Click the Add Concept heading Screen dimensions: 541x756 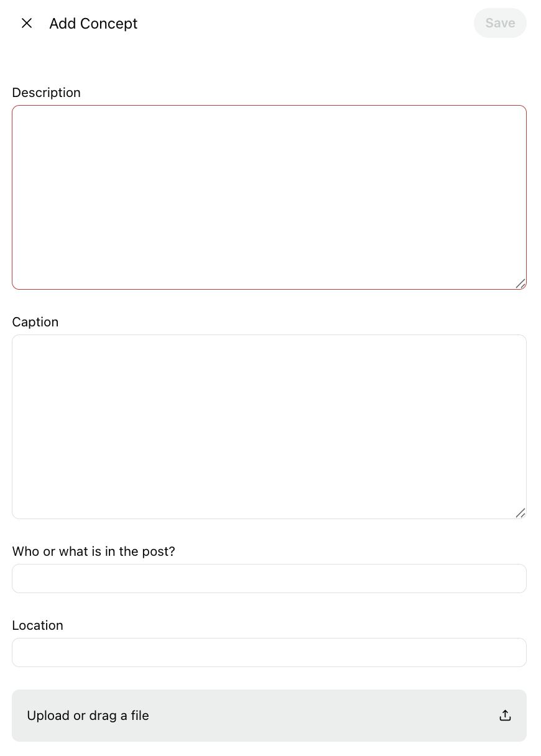click(93, 24)
